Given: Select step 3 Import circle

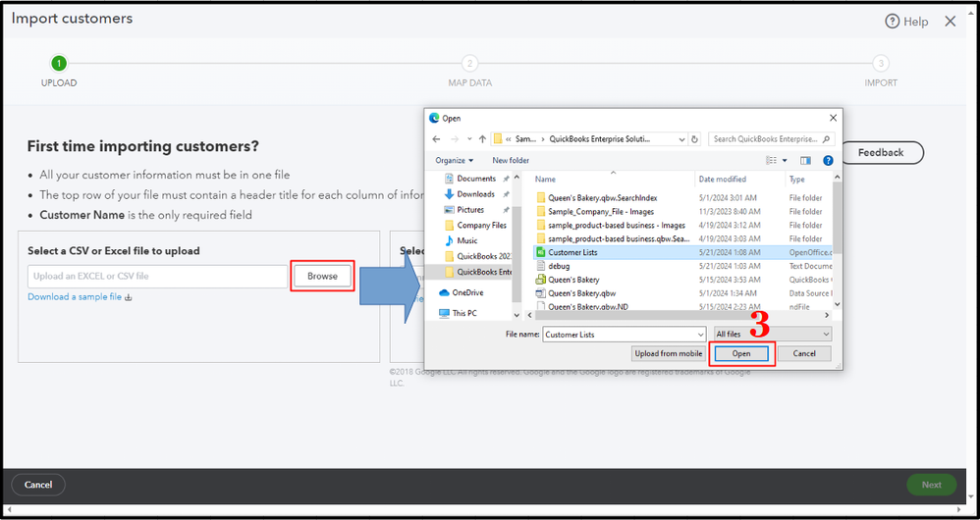Looking at the screenshot, I should point(881,63).
